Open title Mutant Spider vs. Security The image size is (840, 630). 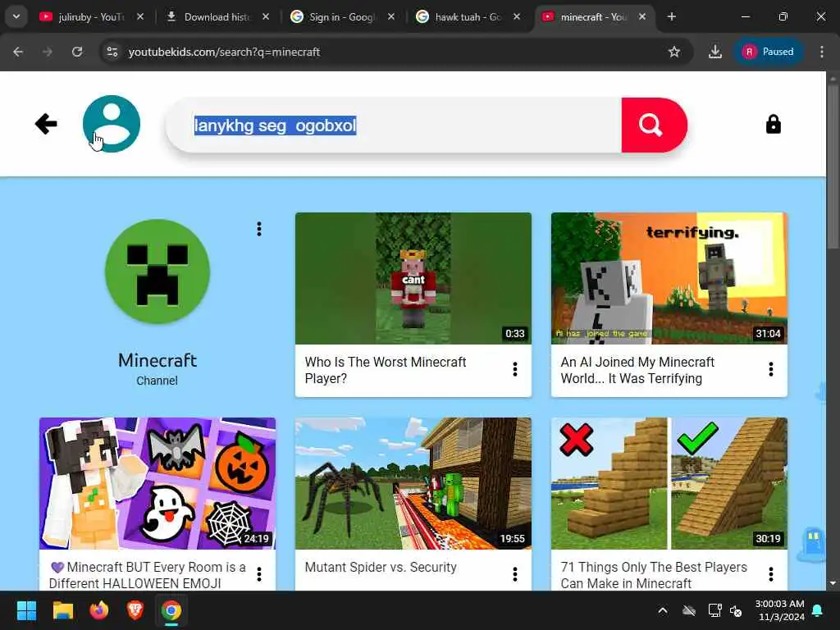tap(381, 568)
